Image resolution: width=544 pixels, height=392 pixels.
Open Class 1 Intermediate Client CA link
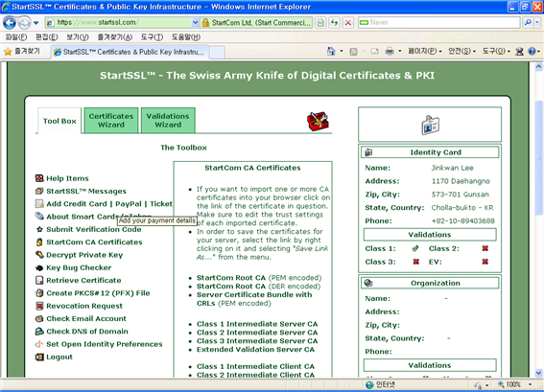point(256,366)
